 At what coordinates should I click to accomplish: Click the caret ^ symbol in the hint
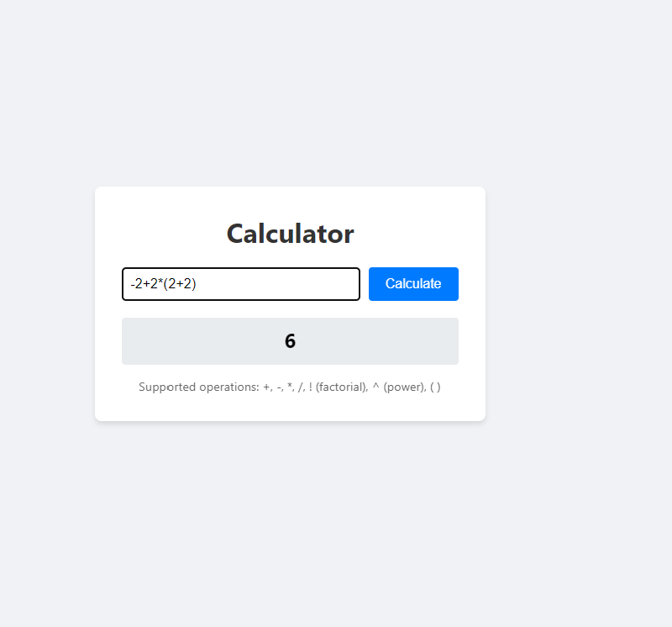click(375, 387)
